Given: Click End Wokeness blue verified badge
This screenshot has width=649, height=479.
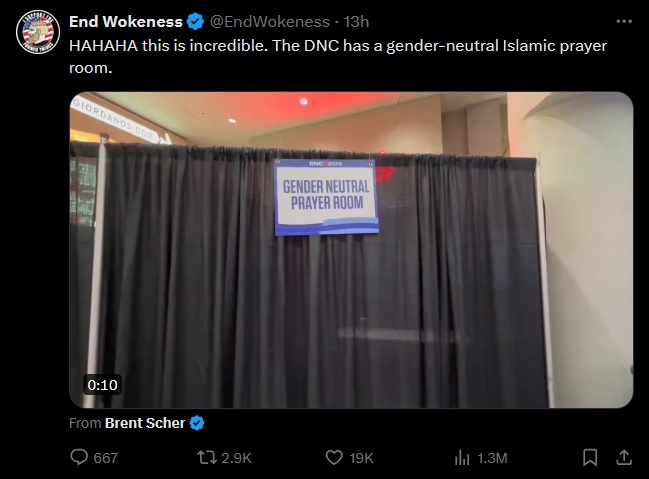Looking at the screenshot, I should click(195, 22).
